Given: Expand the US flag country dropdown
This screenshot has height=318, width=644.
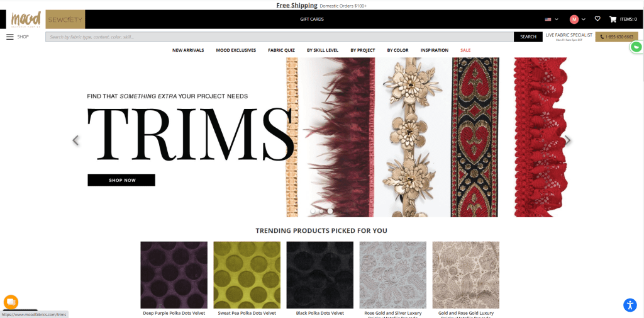Looking at the screenshot, I should click(552, 19).
